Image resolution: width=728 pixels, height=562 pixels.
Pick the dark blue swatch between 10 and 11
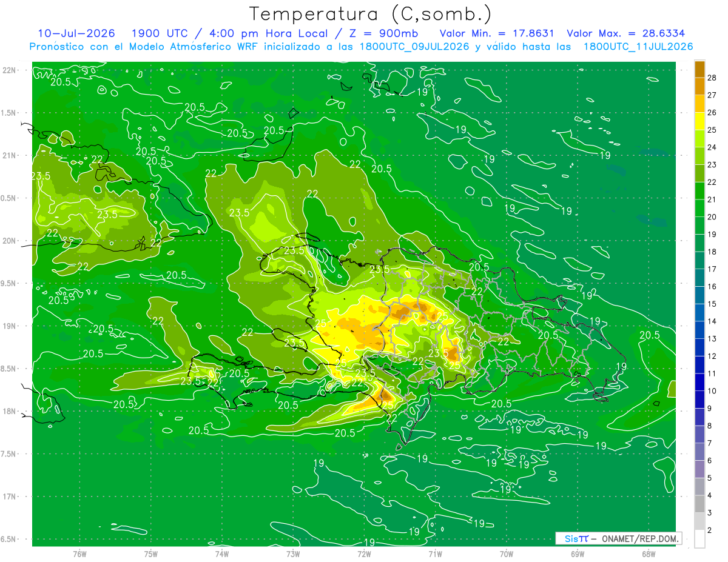click(699, 382)
